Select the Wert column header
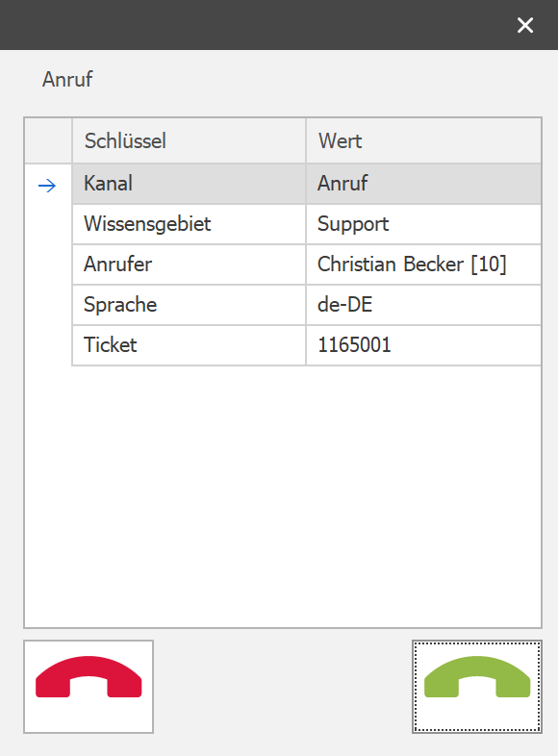Image resolution: width=558 pixels, height=756 pixels. [x=423, y=140]
